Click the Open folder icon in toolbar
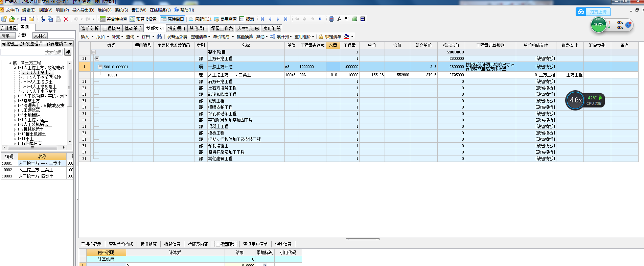This screenshot has width=644, height=266. click(x=12, y=19)
